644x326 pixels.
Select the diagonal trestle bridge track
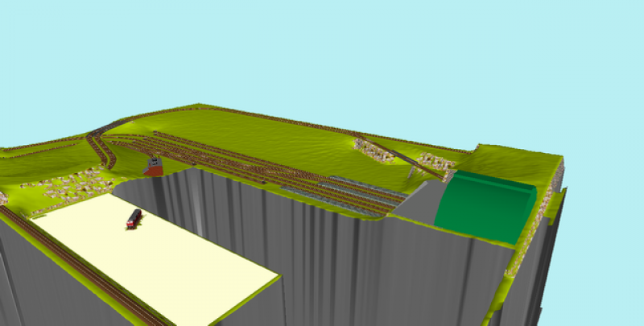point(423,167)
